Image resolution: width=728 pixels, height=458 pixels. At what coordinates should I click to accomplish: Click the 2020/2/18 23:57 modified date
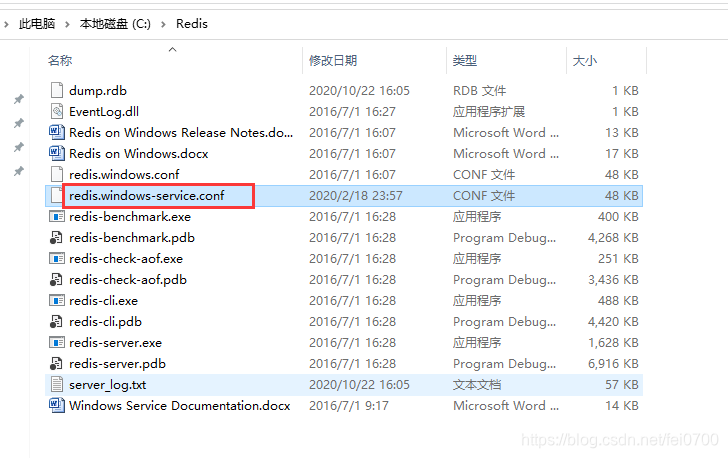(356, 196)
